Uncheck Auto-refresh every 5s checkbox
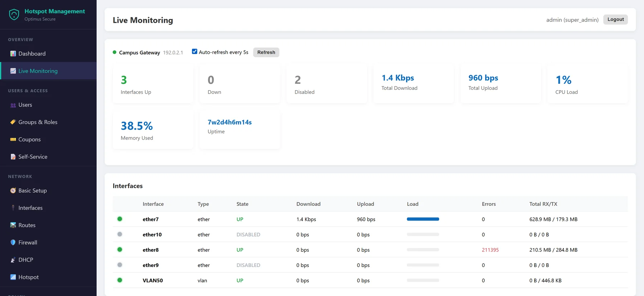This screenshot has width=644, height=296. [195, 52]
